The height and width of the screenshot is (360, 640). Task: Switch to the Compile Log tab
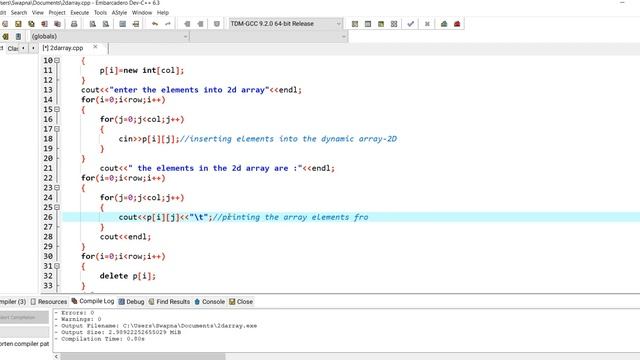[93, 301]
